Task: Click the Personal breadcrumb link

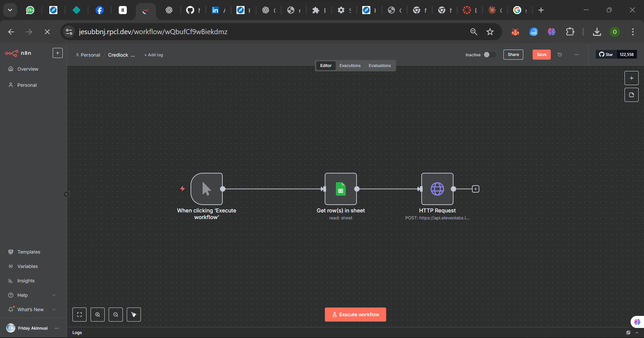Action: pyautogui.click(x=88, y=55)
